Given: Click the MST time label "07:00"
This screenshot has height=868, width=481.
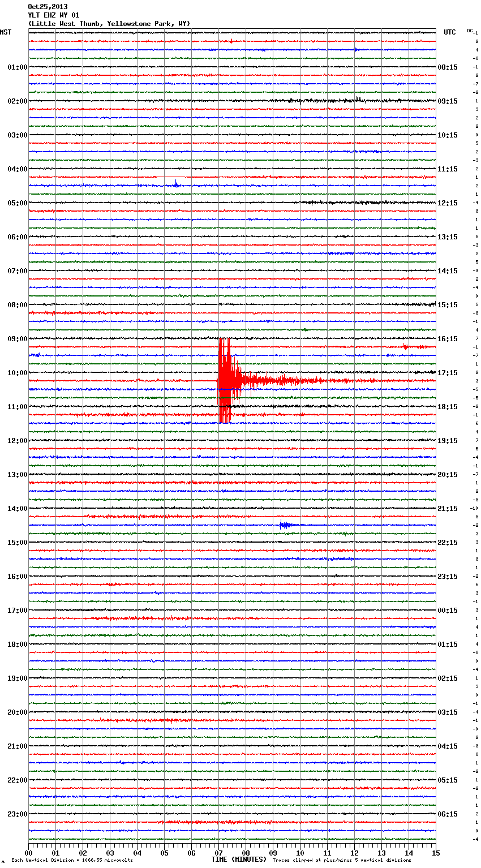Looking at the screenshot, I should pyautogui.click(x=17, y=271).
